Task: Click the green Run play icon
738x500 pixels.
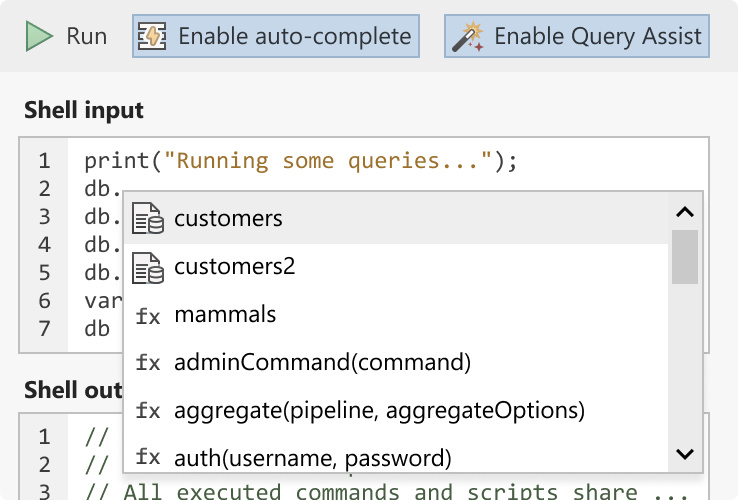Action: 39,36
